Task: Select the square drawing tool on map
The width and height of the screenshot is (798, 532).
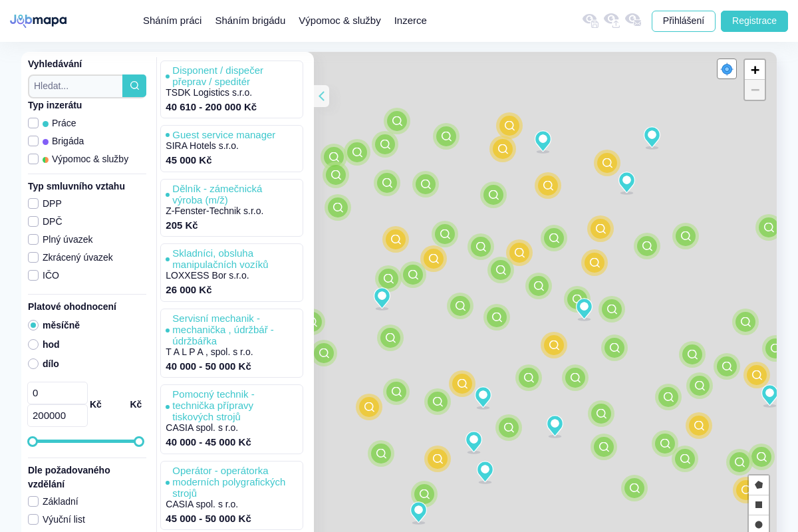Action: [x=759, y=505]
